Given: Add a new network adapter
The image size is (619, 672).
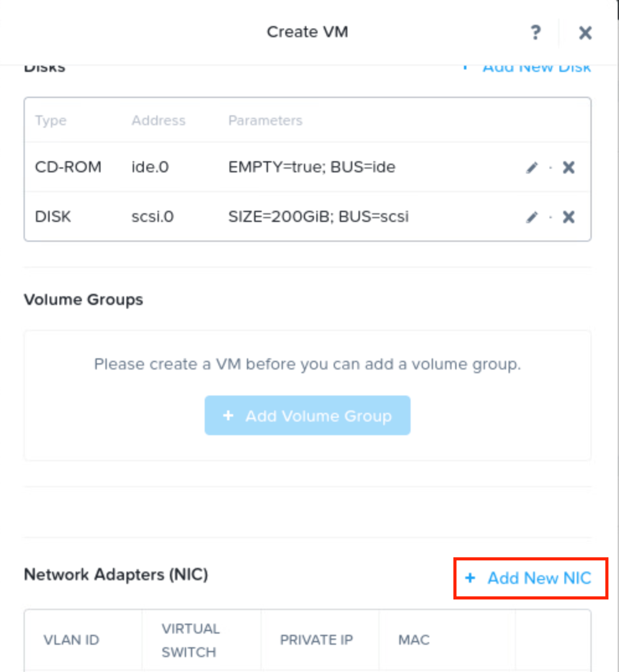Looking at the screenshot, I should pyautogui.click(x=540, y=578).
